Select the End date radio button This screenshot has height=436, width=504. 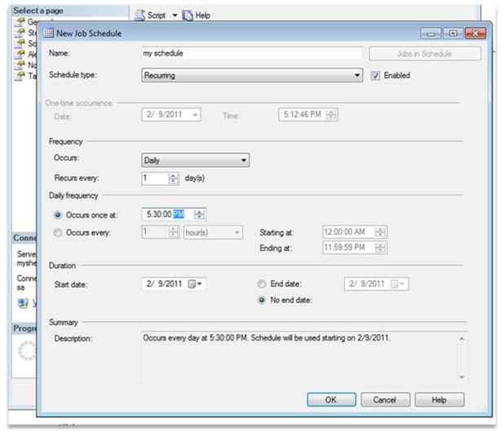[x=262, y=284]
